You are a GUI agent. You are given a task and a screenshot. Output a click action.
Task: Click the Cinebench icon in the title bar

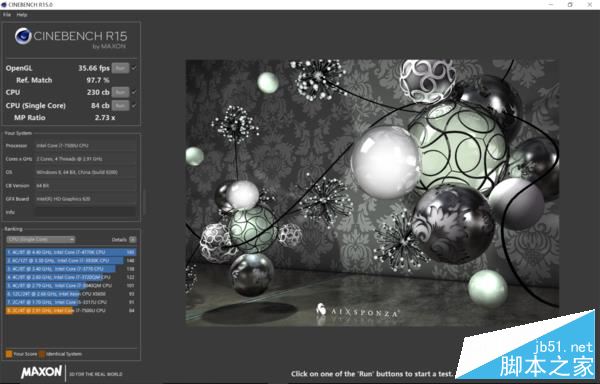(x=4, y=5)
